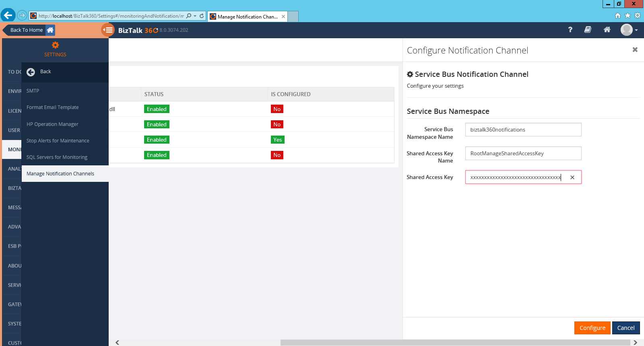Close the Configure Notification Channel panel

click(635, 50)
